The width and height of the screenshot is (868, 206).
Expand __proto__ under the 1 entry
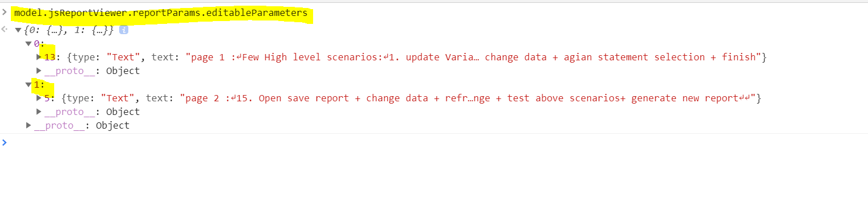click(x=39, y=112)
